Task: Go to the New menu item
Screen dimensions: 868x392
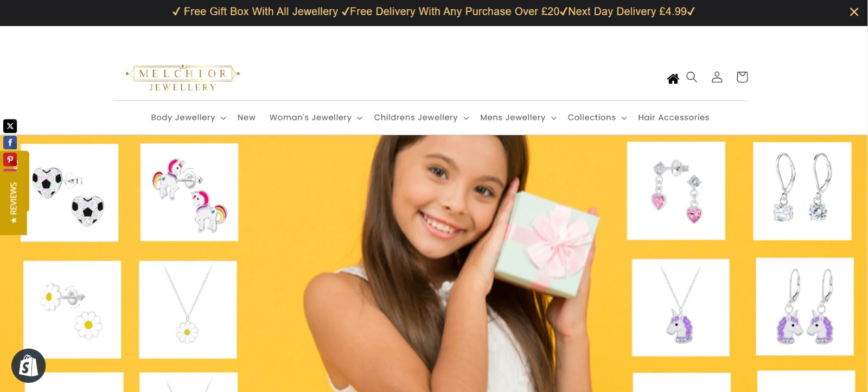Action: (x=246, y=117)
